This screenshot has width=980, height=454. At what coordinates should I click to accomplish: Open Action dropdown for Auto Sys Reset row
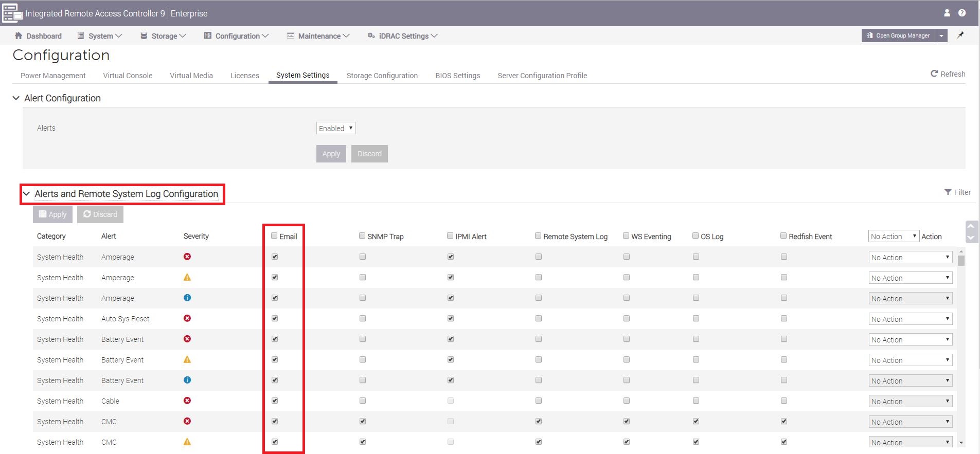911,319
